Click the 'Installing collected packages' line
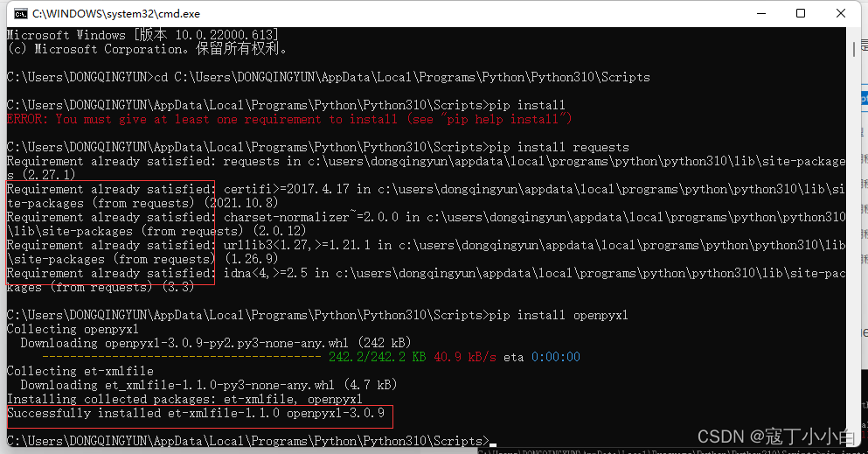This screenshot has height=454, width=868. [x=184, y=399]
